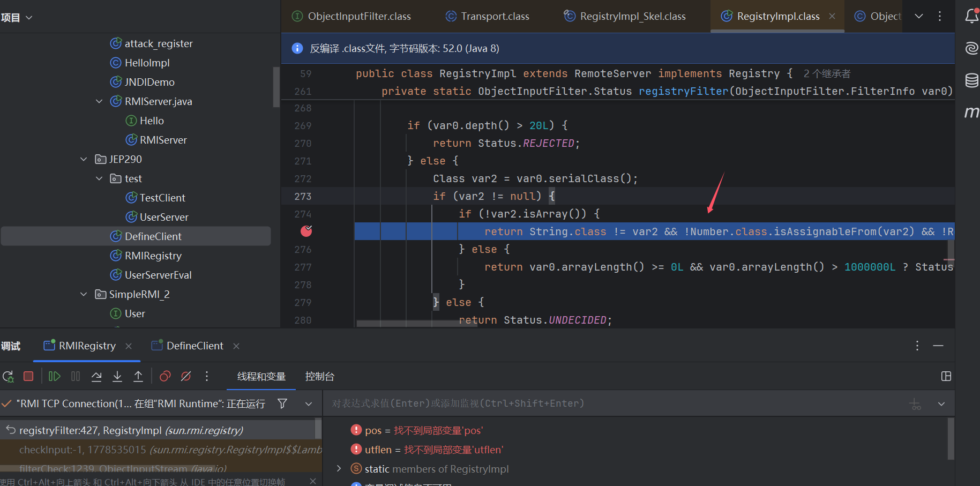Click the editor horizontal scrollbar
Screen dimensions: 980x486
point(417,324)
